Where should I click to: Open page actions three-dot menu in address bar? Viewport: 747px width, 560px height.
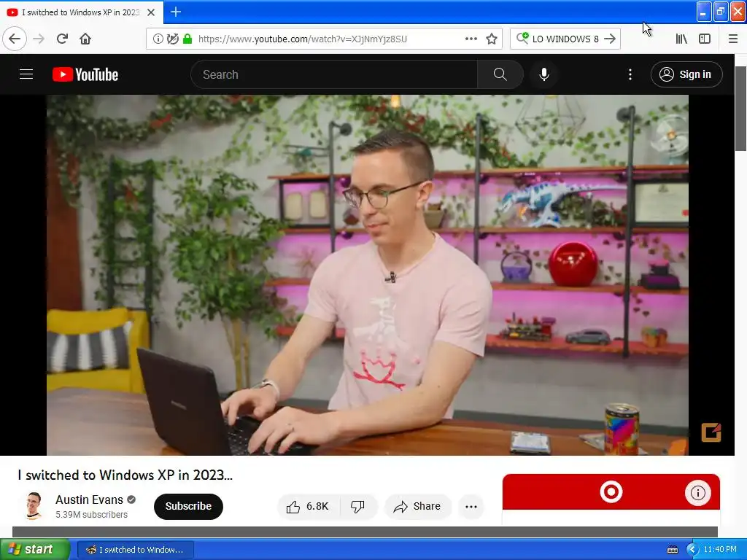[471, 39]
